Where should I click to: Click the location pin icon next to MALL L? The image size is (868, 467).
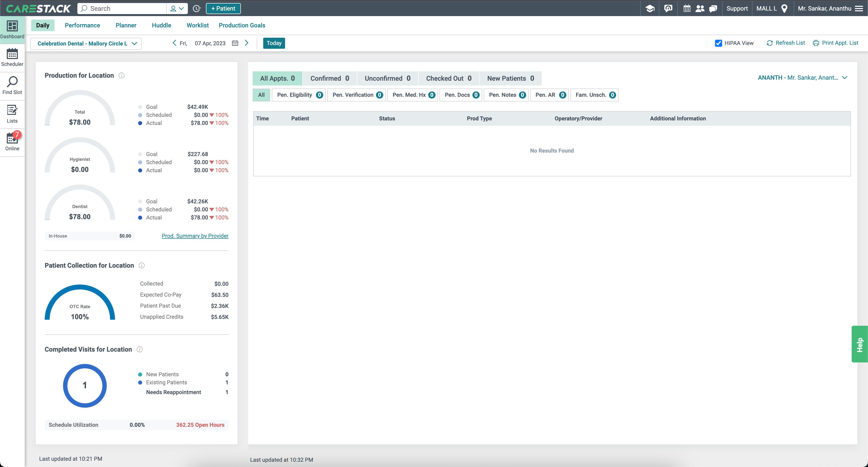point(784,9)
